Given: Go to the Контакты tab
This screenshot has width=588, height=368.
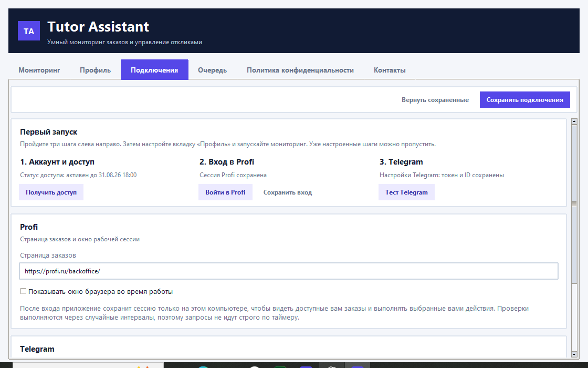Looking at the screenshot, I should click(390, 70).
